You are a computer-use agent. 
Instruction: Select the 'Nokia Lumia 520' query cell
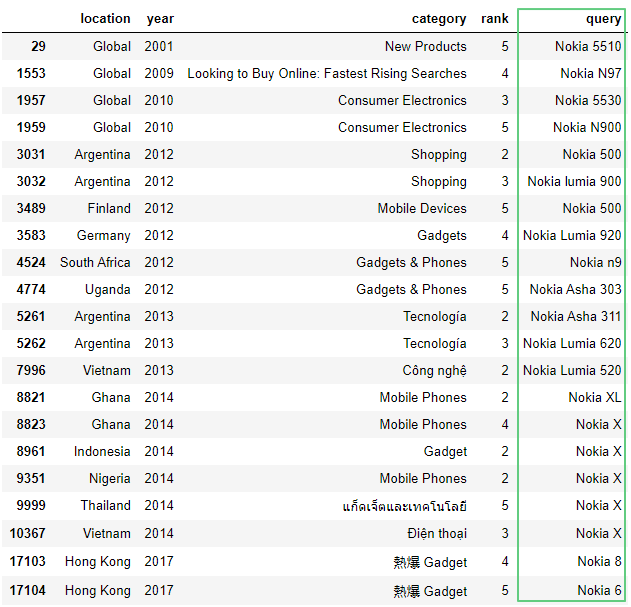tap(572, 370)
